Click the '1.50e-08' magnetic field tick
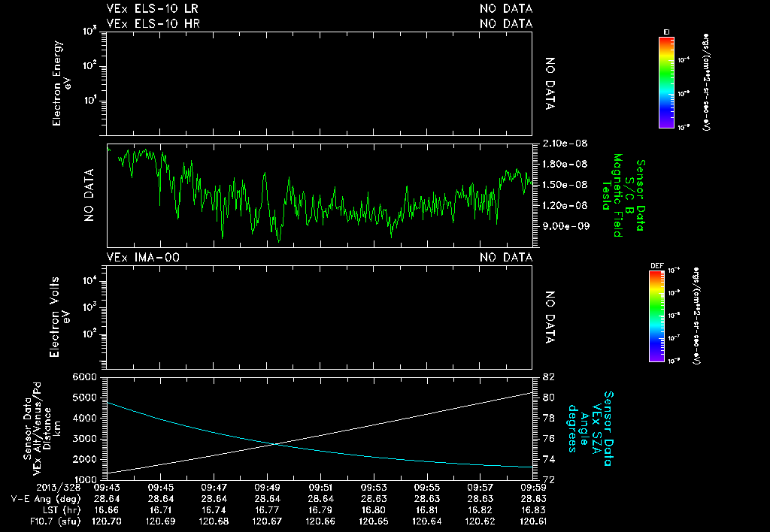Screen dimensions: 770x532 [x=565, y=185]
